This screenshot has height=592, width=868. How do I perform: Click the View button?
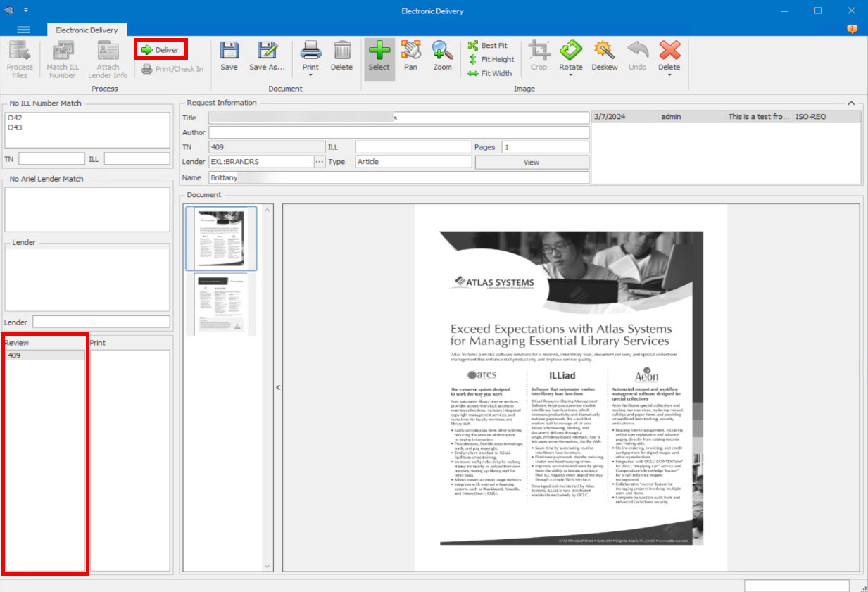click(532, 162)
